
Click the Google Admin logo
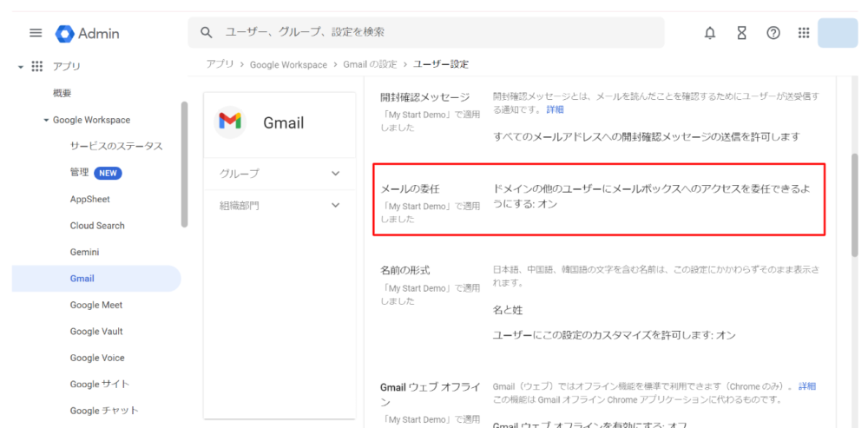pos(88,33)
